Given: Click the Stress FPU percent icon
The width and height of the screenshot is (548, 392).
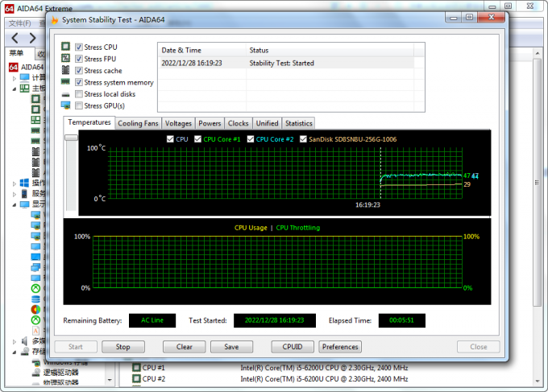Looking at the screenshot, I should pos(66,59).
